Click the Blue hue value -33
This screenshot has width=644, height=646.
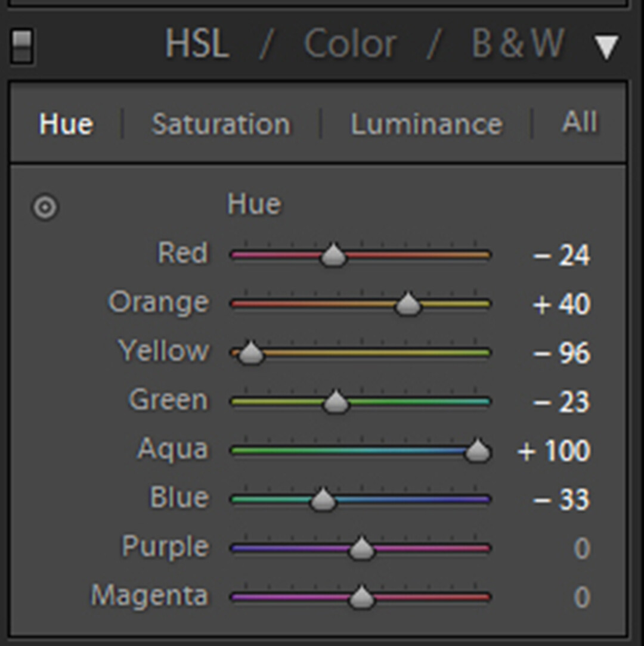pos(561,500)
